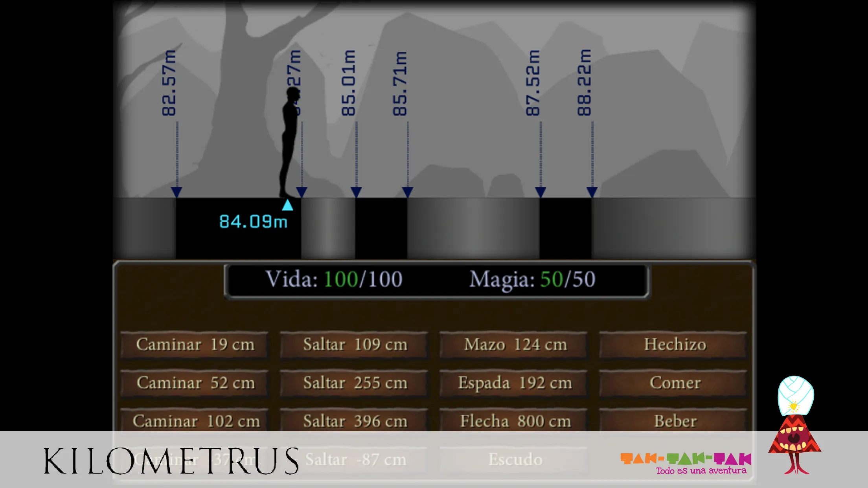Select the Espada 192 cm sword attack
Image resolution: width=868 pixels, height=488 pixels.
click(514, 383)
